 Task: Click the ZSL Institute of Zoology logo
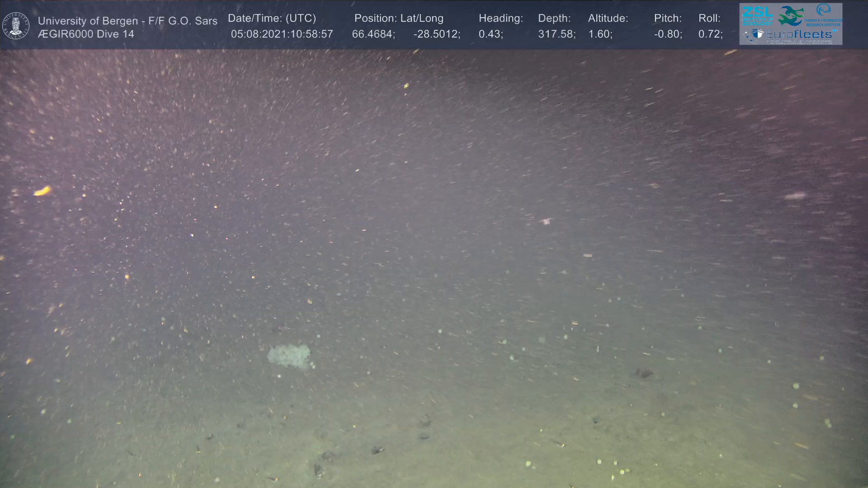click(x=757, y=15)
